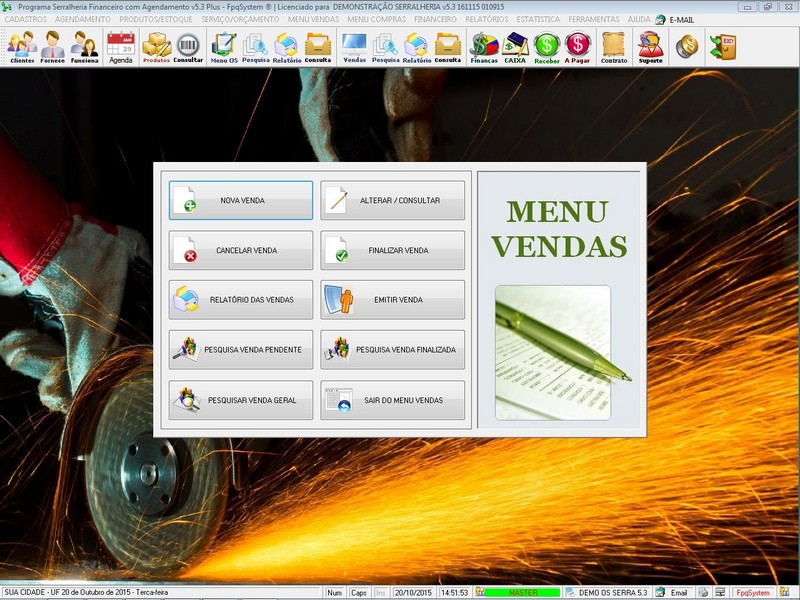Open the Suporte toolbar icon
Screen dimensions: 800x600
tap(651, 47)
